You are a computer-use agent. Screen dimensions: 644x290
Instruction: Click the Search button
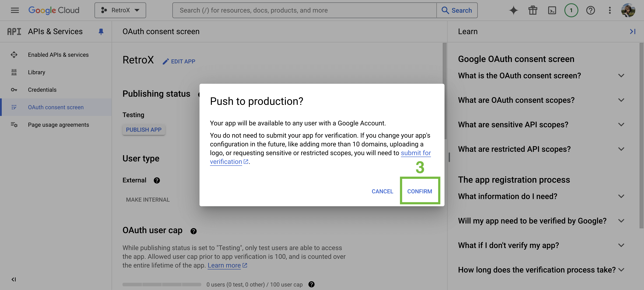[x=457, y=10]
